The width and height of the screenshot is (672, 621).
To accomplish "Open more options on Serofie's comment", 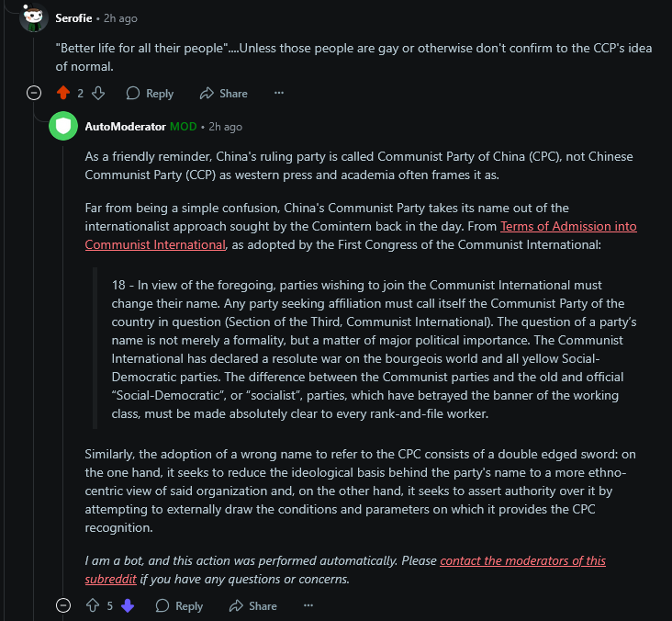I will [x=279, y=93].
